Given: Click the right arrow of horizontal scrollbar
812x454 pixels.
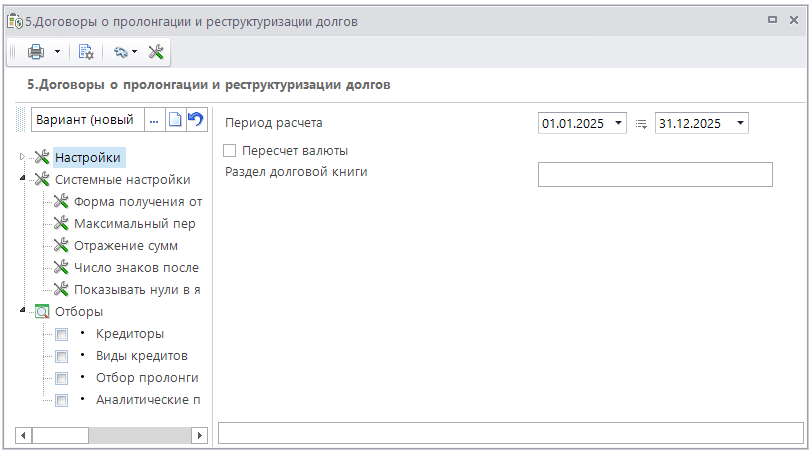Looking at the screenshot, I should [200, 435].
